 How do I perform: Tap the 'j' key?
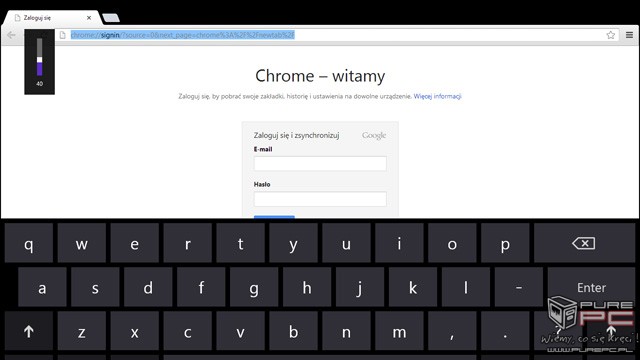point(360,287)
